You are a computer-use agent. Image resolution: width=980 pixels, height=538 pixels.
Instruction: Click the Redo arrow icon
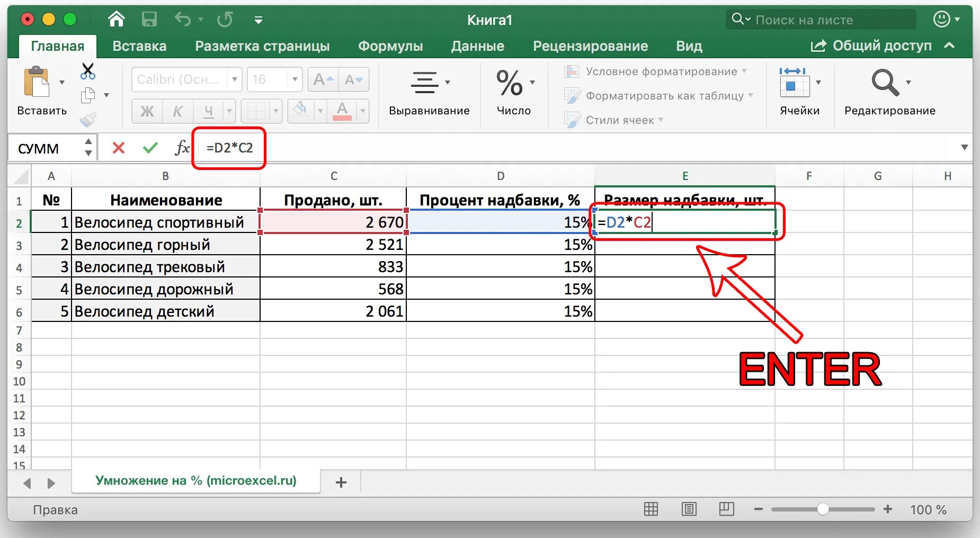225,20
